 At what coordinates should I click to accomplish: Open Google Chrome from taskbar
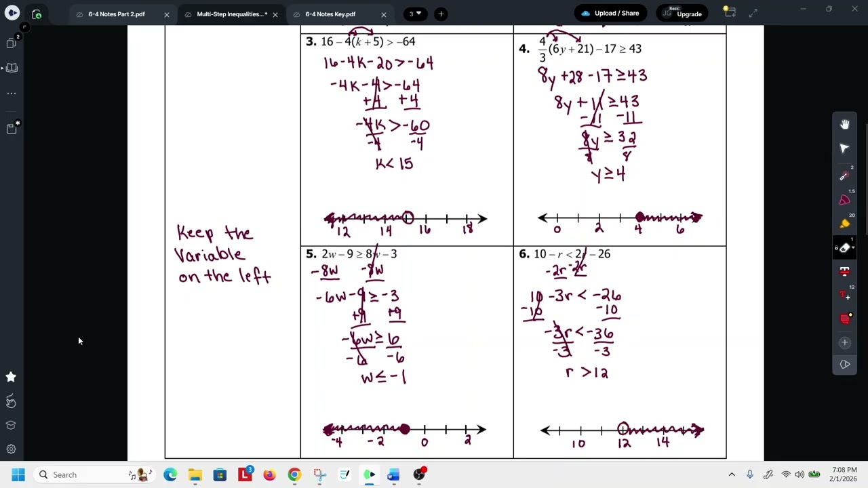pos(294,474)
